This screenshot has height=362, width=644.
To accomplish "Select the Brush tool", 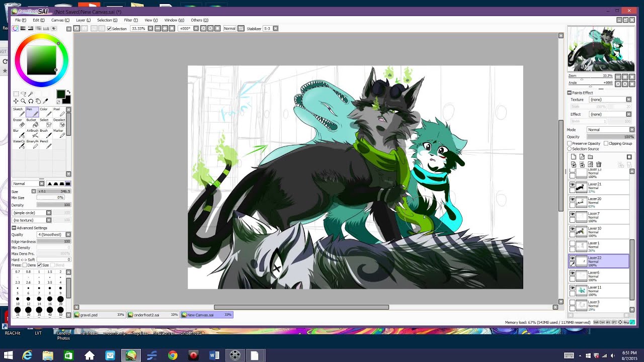I will click(x=45, y=133).
